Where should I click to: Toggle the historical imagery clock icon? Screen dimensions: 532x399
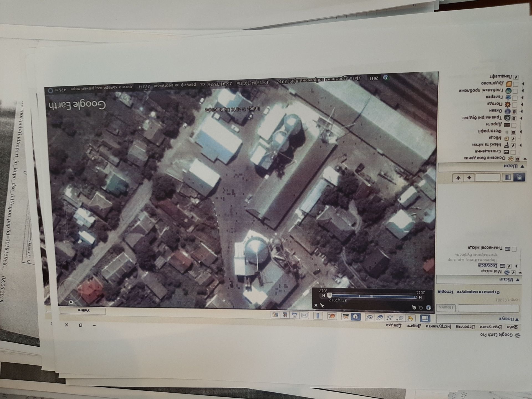pos(356,316)
